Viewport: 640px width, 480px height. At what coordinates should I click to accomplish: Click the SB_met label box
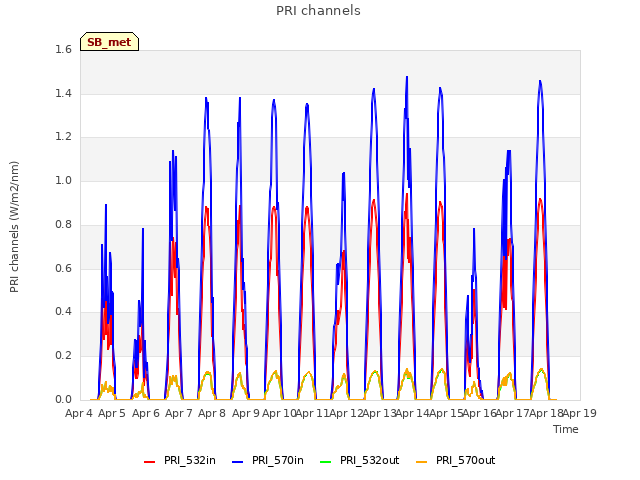coord(109,42)
